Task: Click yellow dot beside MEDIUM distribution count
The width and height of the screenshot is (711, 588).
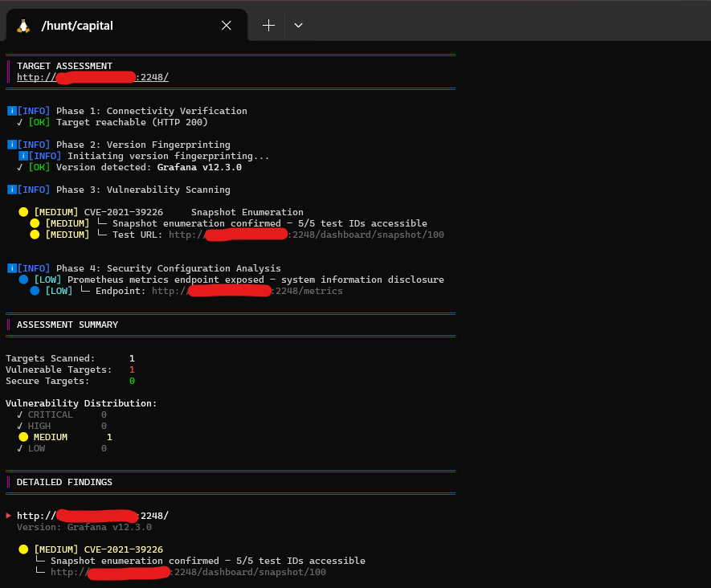Action: point(23,437)
